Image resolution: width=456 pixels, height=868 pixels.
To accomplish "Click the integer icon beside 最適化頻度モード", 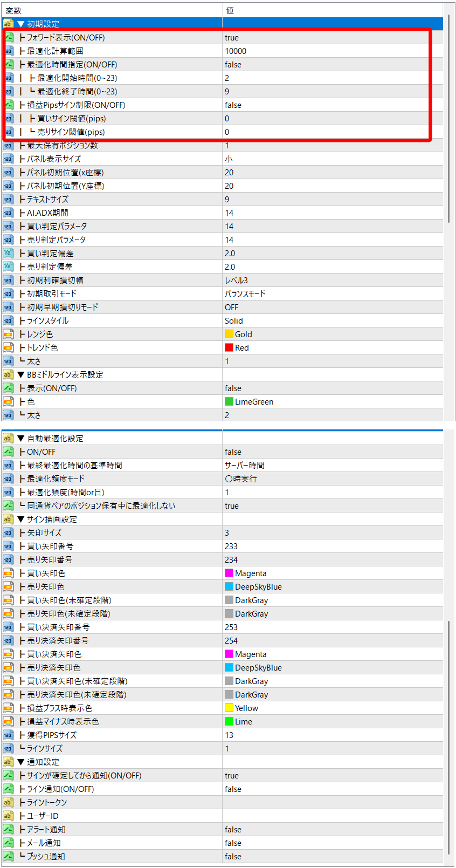I will tap(8, 479).
